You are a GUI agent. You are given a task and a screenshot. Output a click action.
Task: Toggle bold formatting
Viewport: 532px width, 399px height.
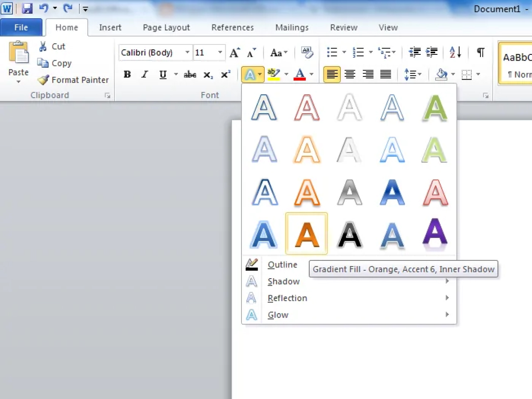click(127, 74)
